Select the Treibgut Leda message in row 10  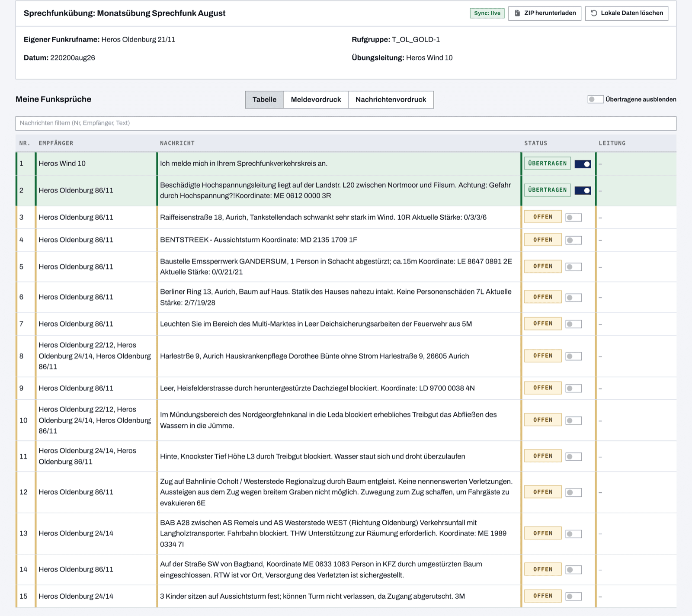coord(328,420)
